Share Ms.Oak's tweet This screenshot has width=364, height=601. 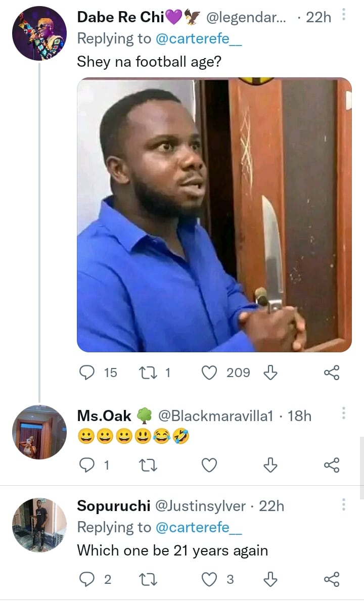coord(331,465)
